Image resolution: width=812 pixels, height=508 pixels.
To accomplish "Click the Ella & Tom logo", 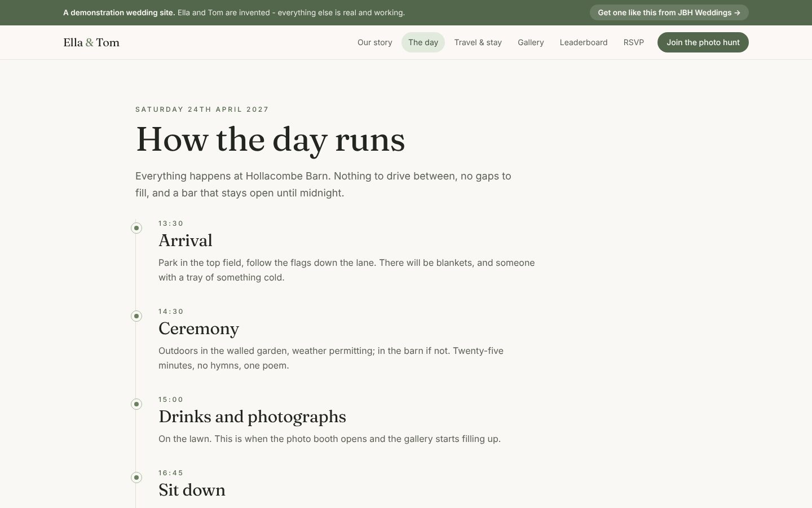I will 91,42.
